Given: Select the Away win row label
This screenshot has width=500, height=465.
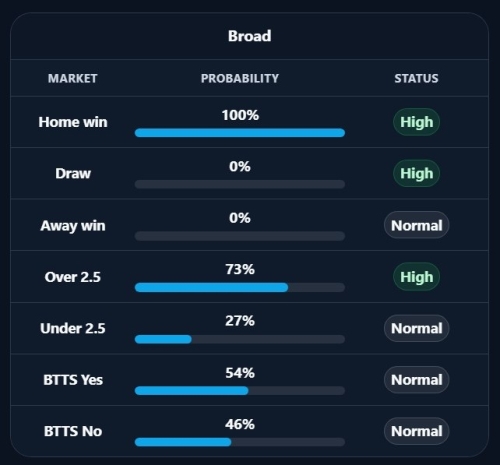Looking at the screenshot, I should (x=73, y=226).
